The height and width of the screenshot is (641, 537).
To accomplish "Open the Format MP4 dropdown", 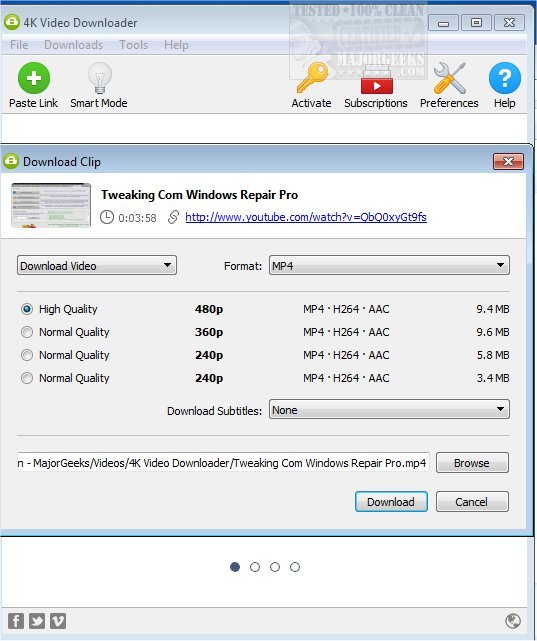I will pyautogui.click(x=389, y=265).
